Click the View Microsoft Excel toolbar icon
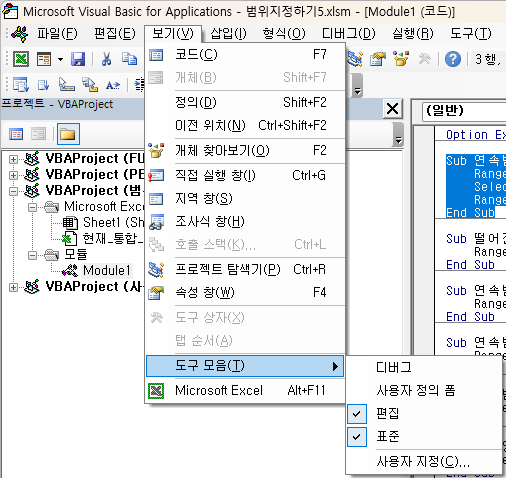 click(x=21, y=59)
